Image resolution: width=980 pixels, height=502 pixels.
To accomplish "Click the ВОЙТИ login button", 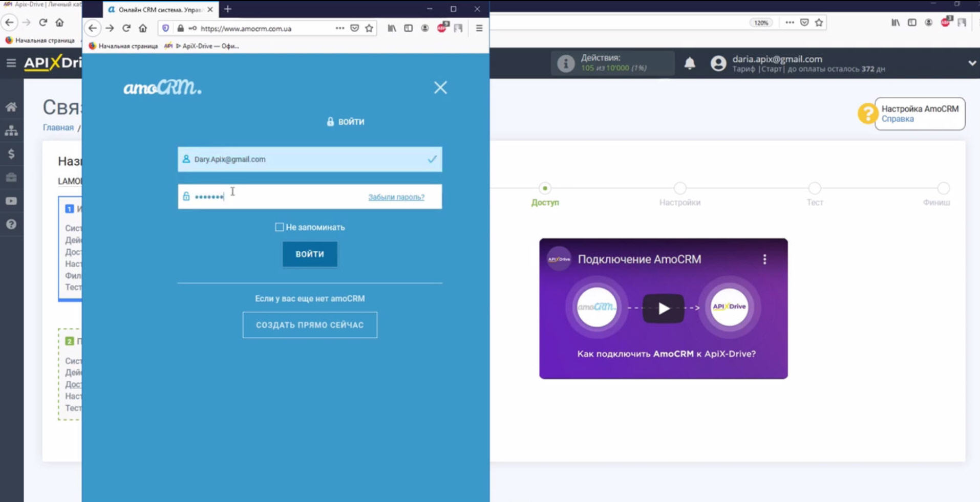I will [310, 254].
